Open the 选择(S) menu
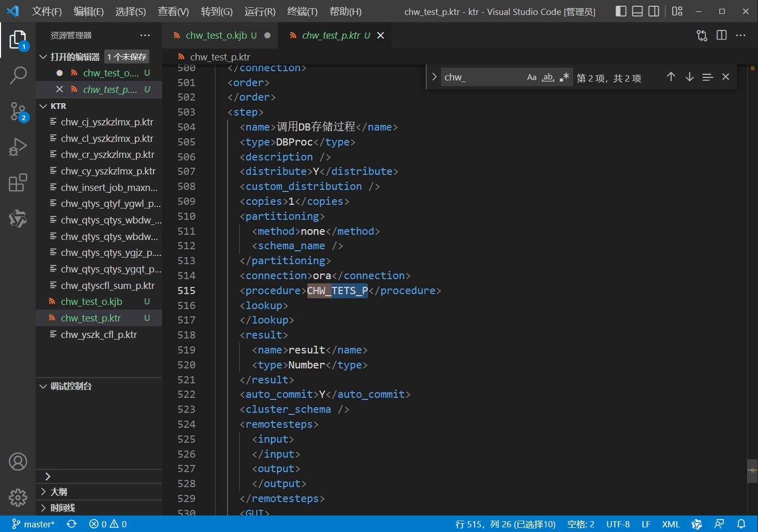Image resolution: width=758 pixels, height=532 pixels. (x=130, y=11)
